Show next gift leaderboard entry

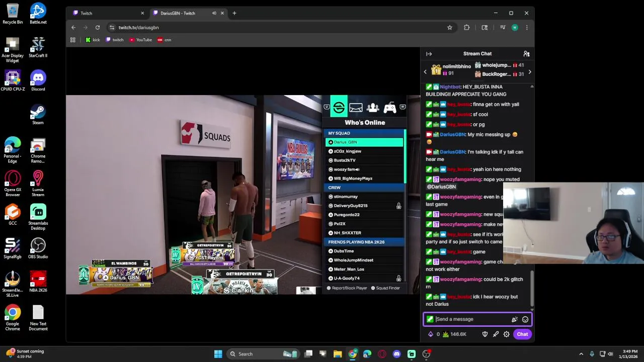(x=529, y=72)
